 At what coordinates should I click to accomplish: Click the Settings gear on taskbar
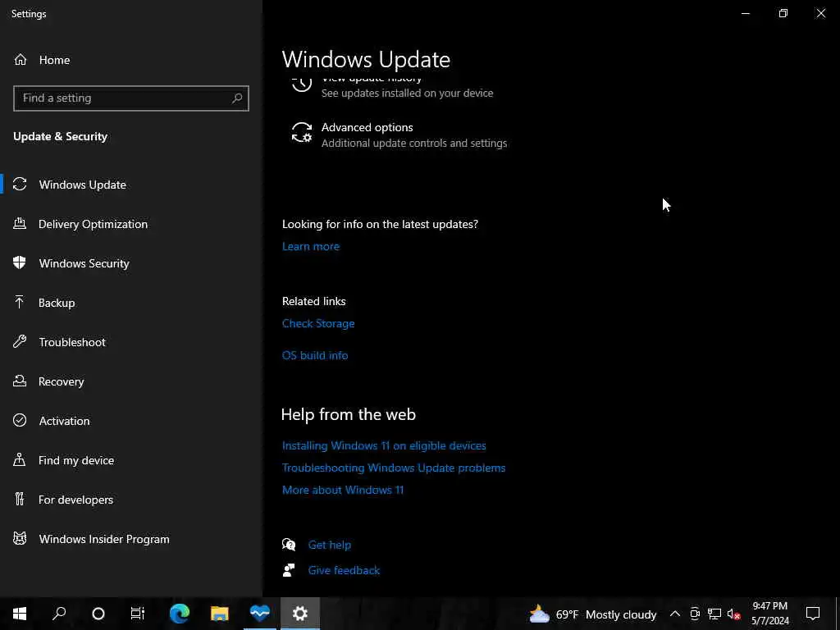300,614
